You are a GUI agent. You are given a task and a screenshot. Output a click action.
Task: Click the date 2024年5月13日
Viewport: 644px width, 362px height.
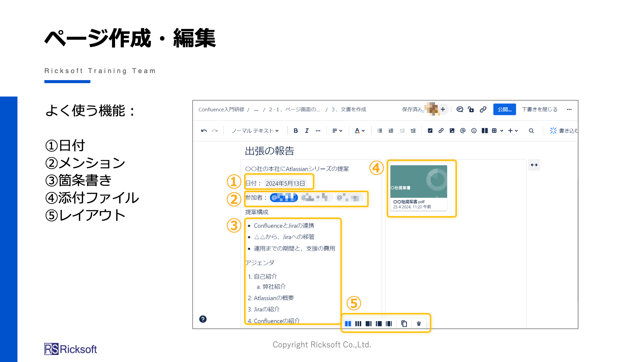(x=285, y=183)
